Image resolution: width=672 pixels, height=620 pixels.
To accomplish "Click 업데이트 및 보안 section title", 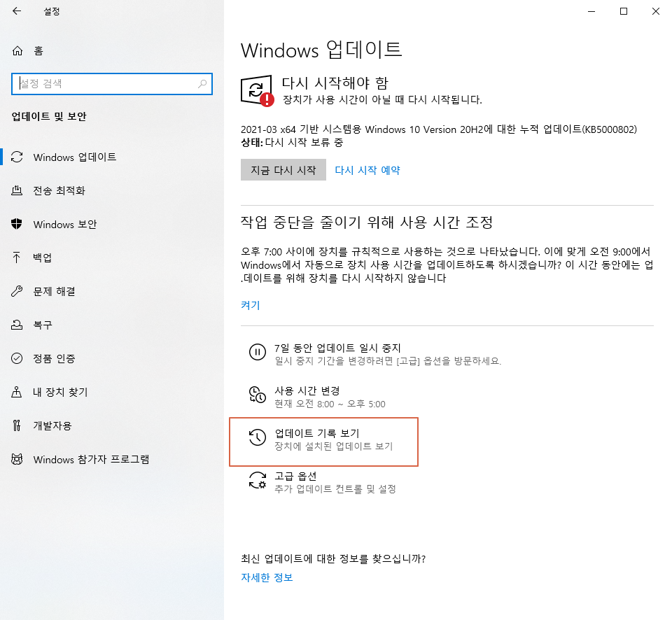I will pyautogui.click(x=49, y=116).
